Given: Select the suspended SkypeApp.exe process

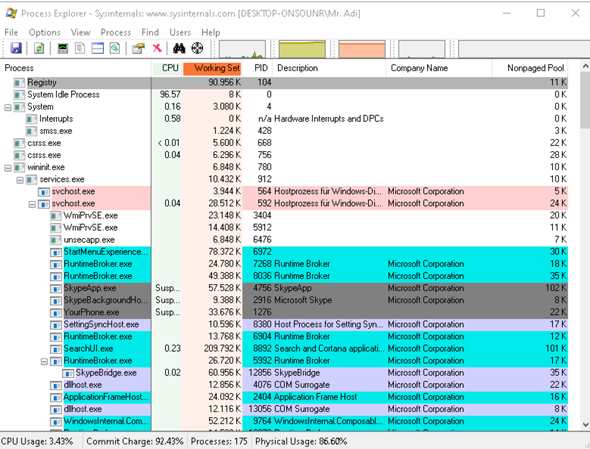Looking at the screenshot, I should pyautogui.click(x=284, y=288).
